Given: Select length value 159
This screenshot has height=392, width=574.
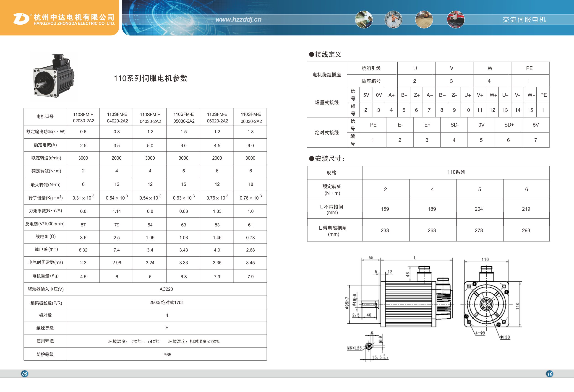Looking at the screenshot, I should tap(385, 209).
